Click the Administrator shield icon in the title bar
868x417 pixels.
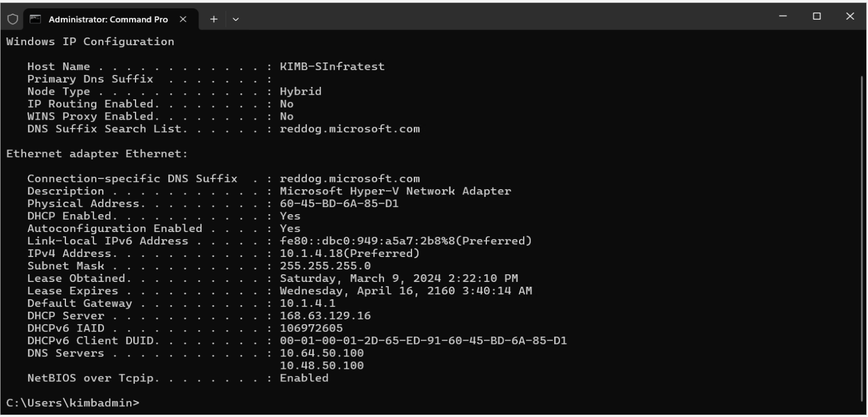11,18
